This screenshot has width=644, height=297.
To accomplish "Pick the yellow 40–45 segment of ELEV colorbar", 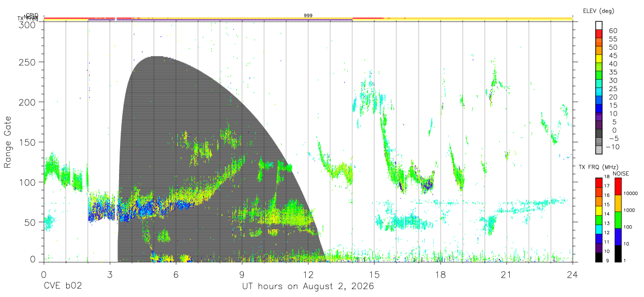I will pyautogui.click(x=599, y=60).
